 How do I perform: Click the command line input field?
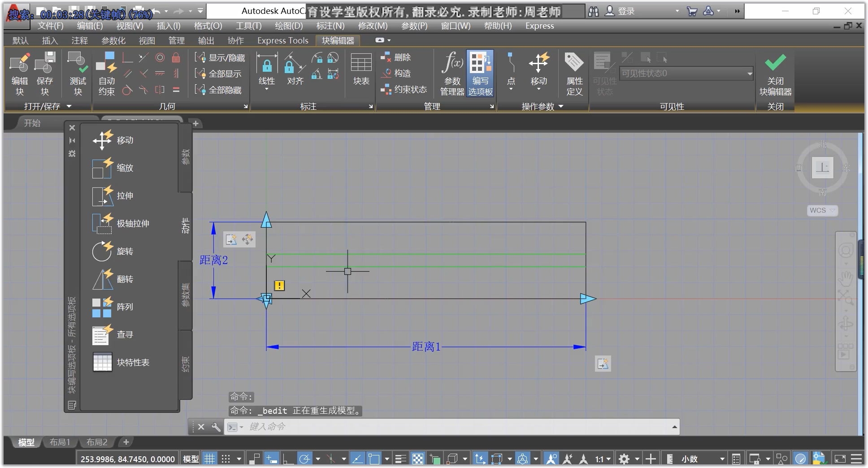click(457, 427)
